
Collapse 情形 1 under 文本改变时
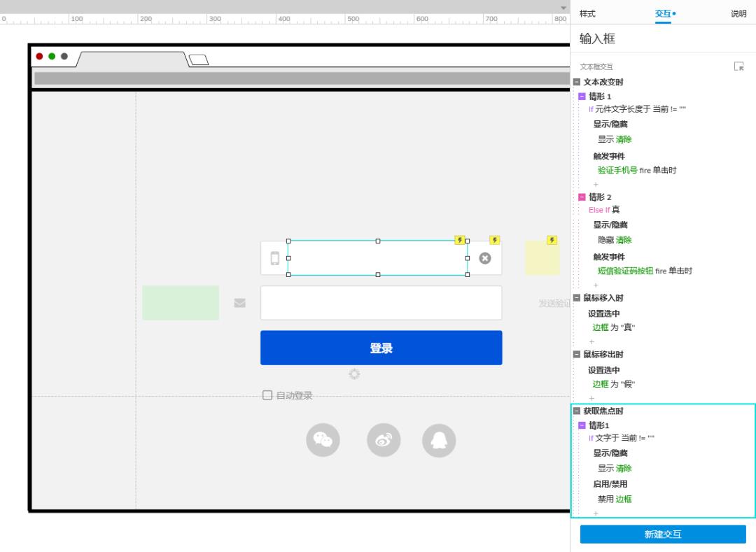tap(582, 97)
